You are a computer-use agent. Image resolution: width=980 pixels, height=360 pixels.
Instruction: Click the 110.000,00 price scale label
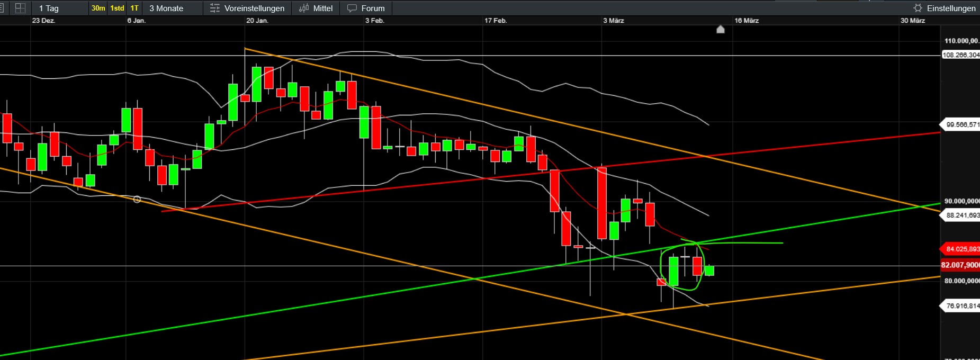961,41
